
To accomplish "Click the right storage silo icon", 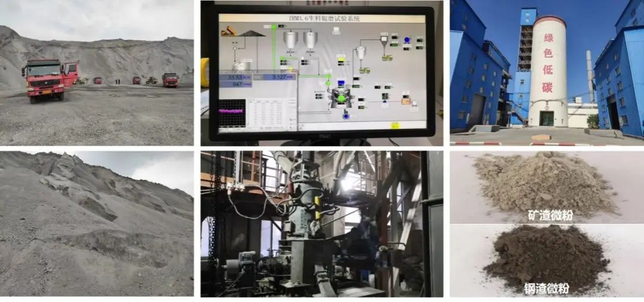I will coord(311,39).
